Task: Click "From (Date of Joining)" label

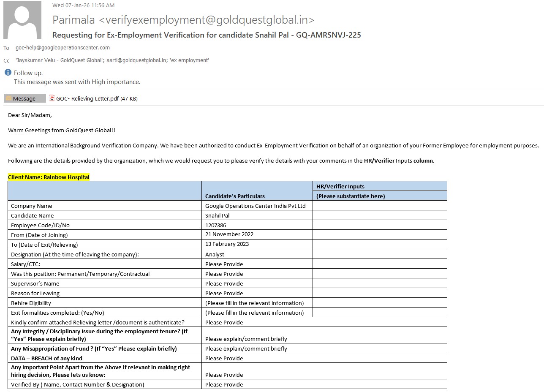Action: 39,235
